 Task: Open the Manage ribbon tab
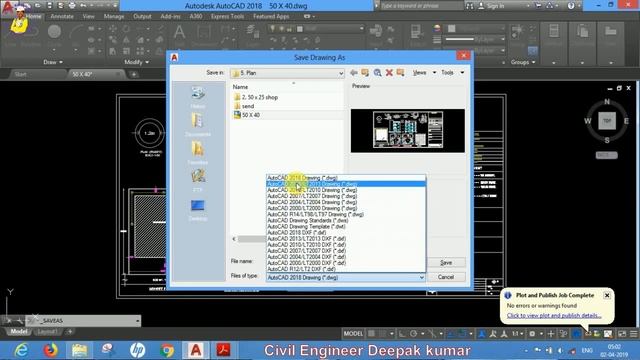114,16
